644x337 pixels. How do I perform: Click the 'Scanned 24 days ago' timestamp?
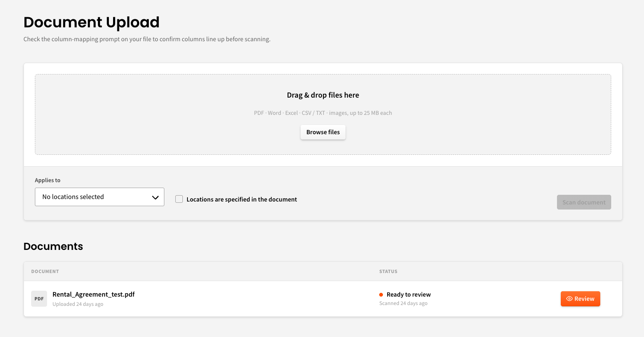403,303
